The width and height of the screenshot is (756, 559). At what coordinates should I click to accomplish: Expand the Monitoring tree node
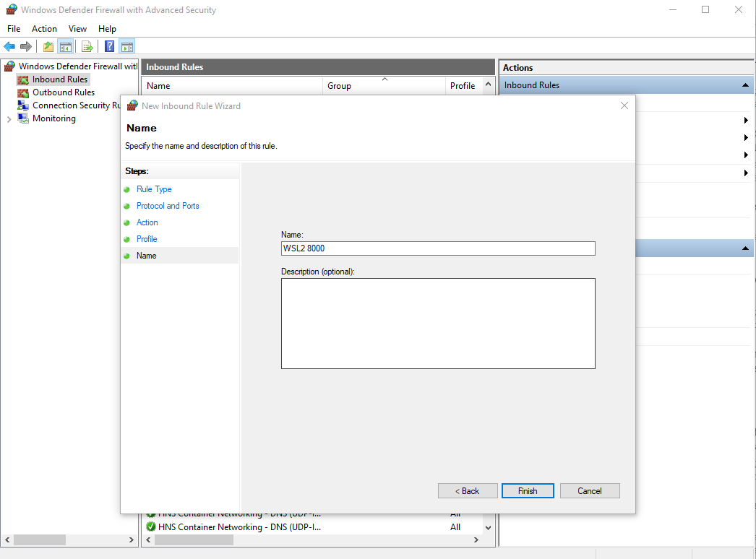click(x=9, y=119)
